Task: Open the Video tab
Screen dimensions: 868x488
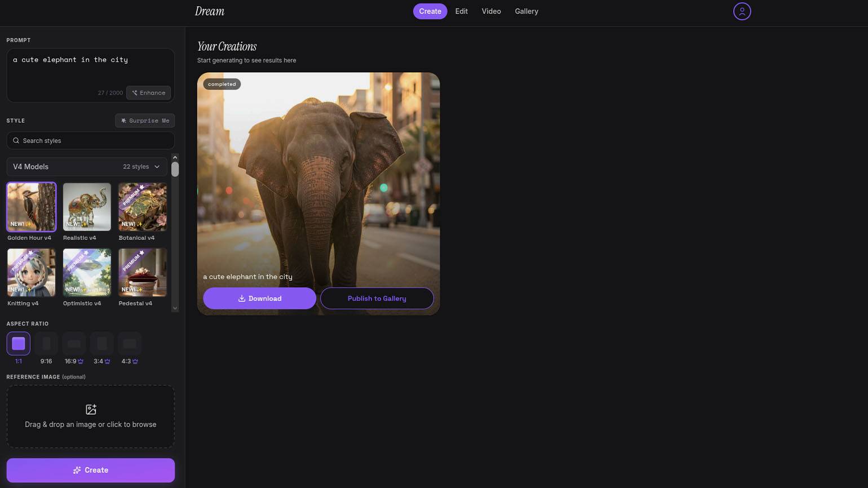Action: 491,11
